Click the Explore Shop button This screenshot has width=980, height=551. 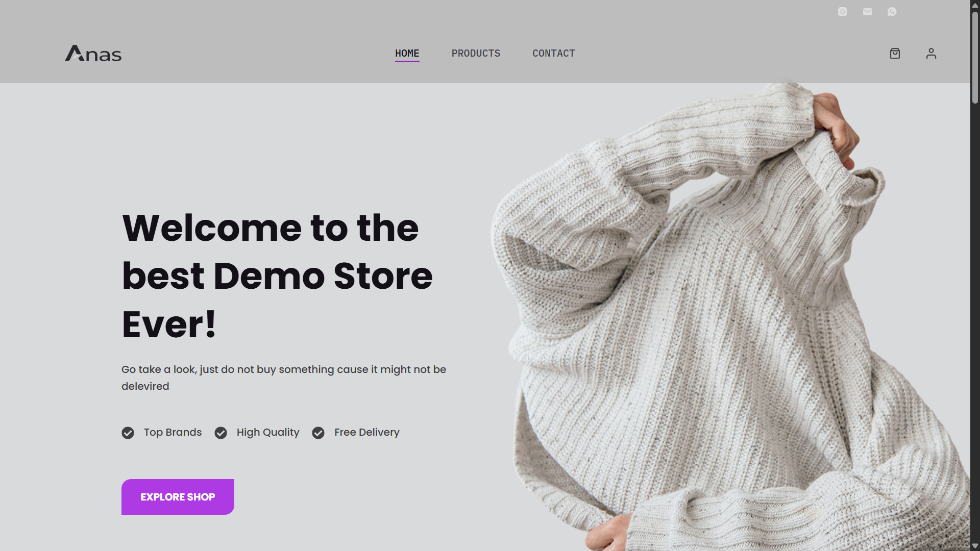(x=178, y=497)
